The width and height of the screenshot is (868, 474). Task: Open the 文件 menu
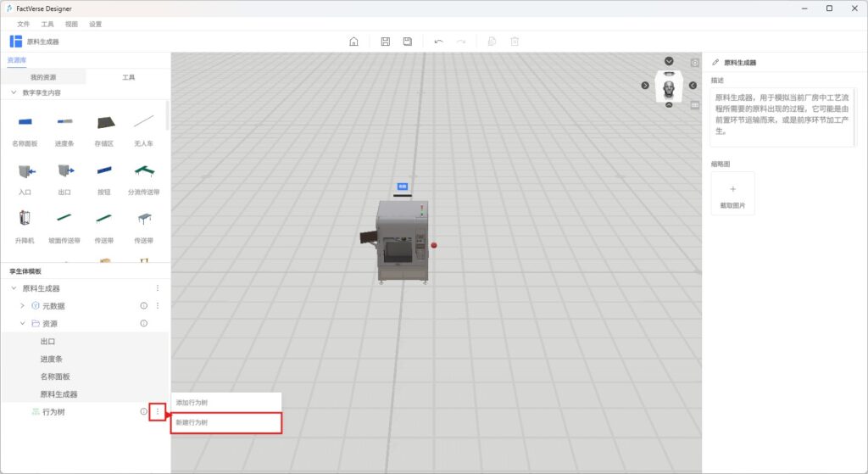pos(23,25)
